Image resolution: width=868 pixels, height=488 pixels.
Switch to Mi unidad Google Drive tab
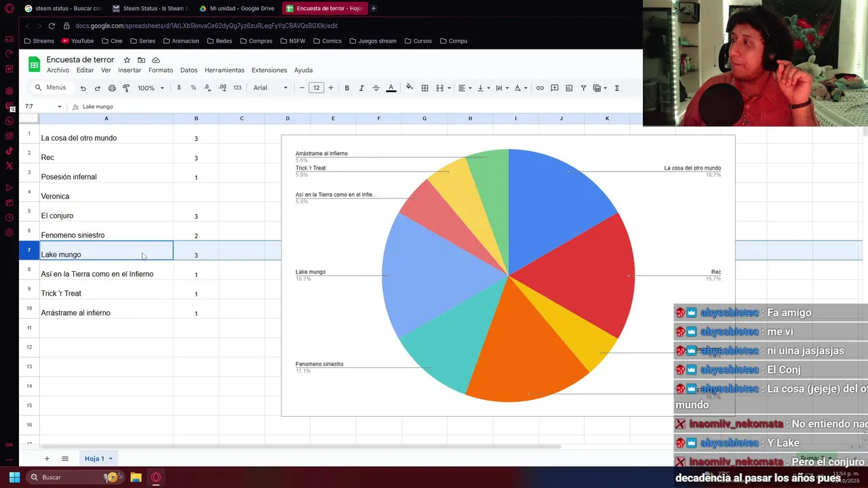point(236,8)
